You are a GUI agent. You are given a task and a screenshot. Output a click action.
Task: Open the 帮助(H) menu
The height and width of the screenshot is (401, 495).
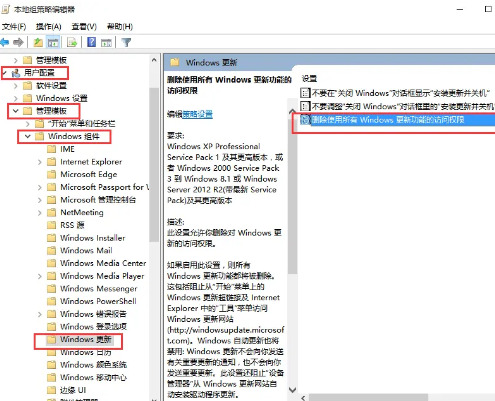pos(120,27)
